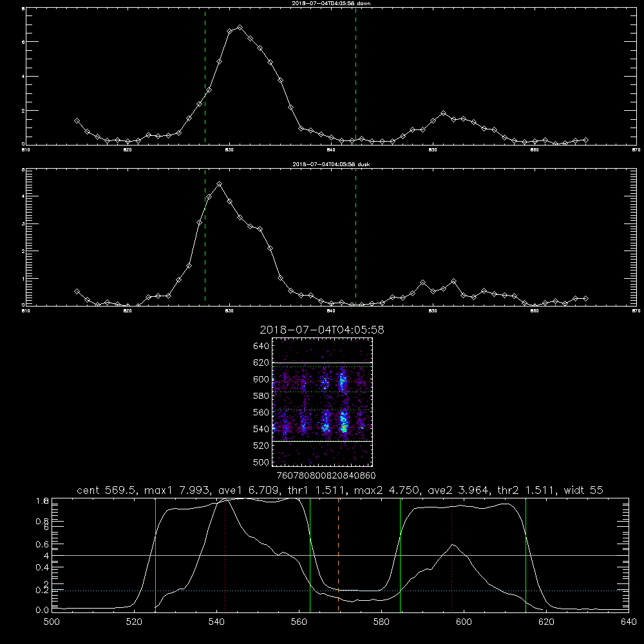Image resolution: width=644 pixels, height=644 pixels.
Task: Click the "2018-07-04T04:05:58 dusk" plot title
Action: [331, 164]
